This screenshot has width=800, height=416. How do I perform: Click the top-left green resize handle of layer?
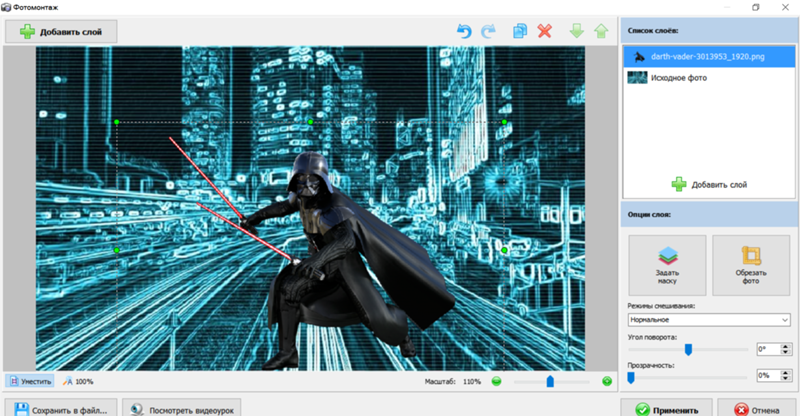point(117,122)
